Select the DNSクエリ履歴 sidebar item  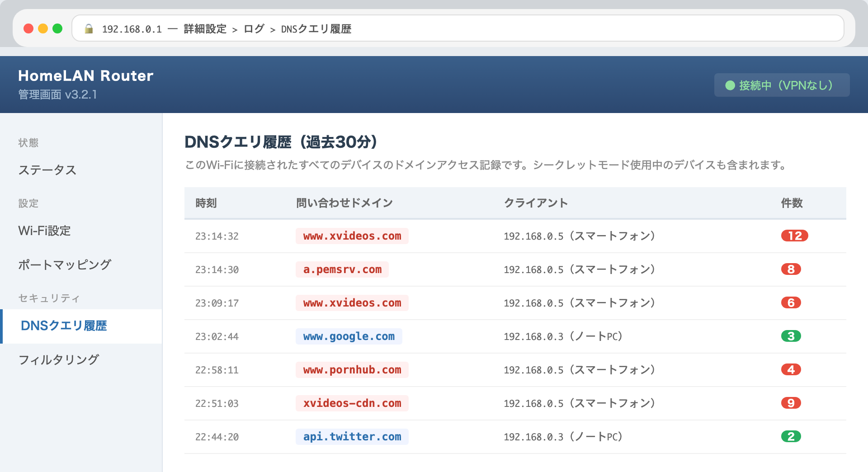point(81,326)
